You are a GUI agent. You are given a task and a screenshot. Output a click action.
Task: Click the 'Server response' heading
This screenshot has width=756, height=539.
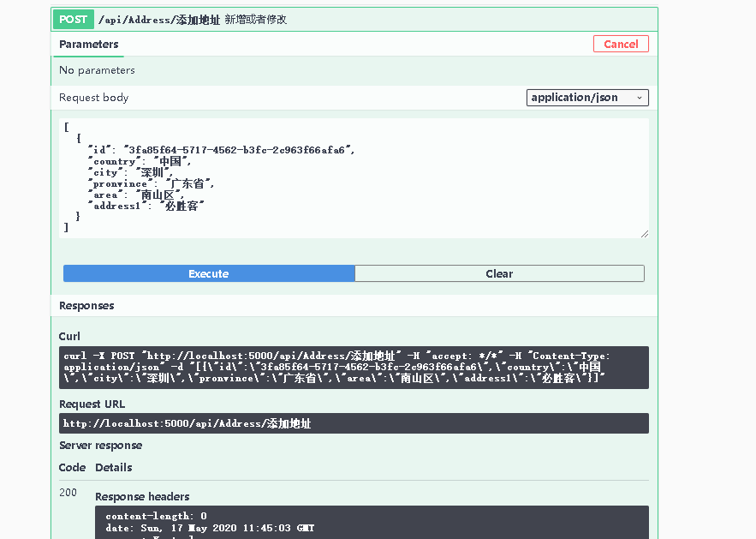pos(100,446)
